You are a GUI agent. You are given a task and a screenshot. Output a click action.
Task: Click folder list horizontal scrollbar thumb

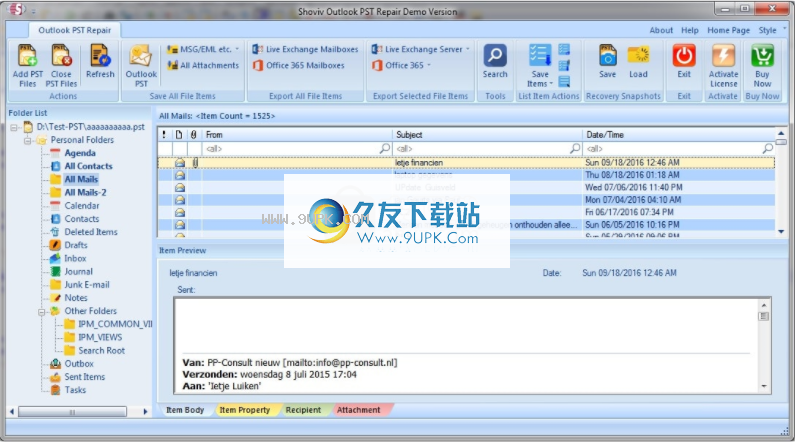pyautogui.click(x=72, y=412)
